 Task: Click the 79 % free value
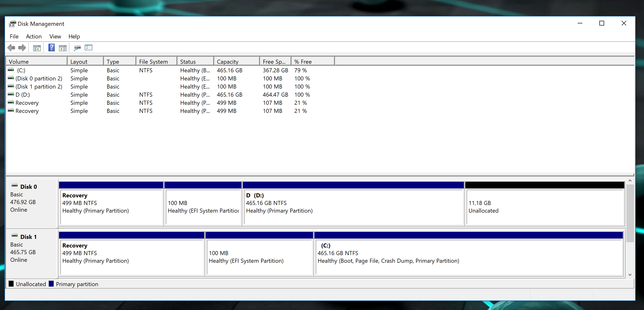(301, 70)
